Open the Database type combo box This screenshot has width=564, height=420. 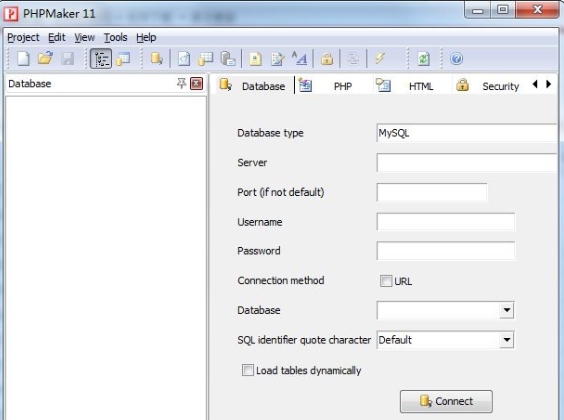tap(467, 133)
